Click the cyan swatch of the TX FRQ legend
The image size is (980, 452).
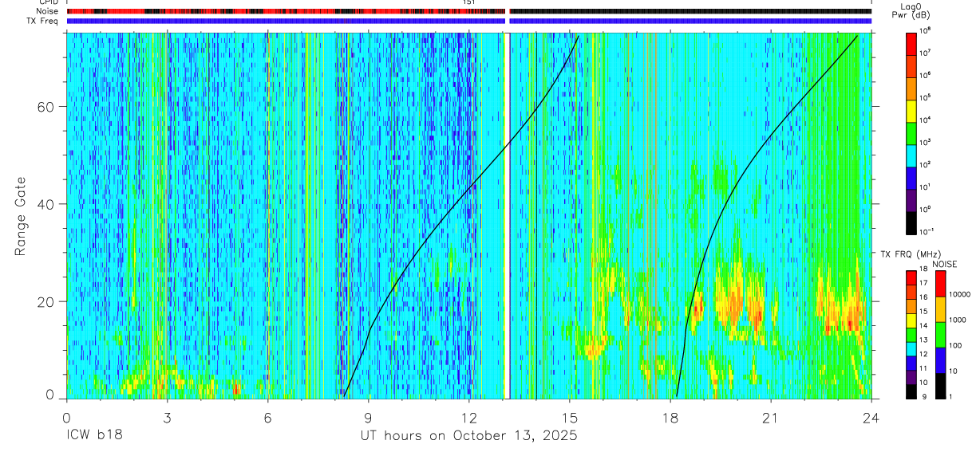tap(911, 349)
